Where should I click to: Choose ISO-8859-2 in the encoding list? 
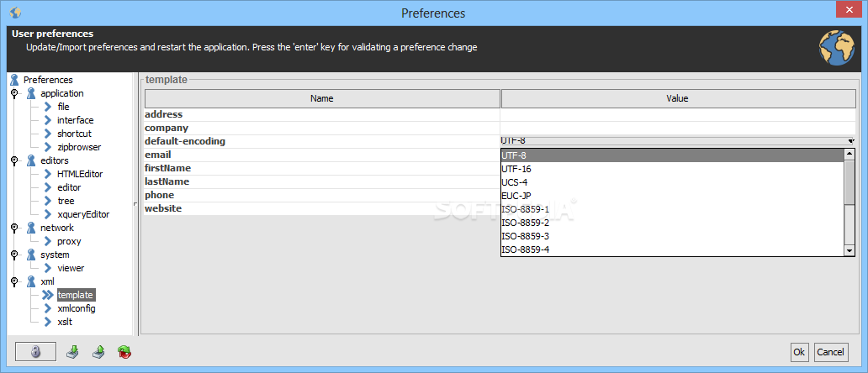click(x=673, y=223)
